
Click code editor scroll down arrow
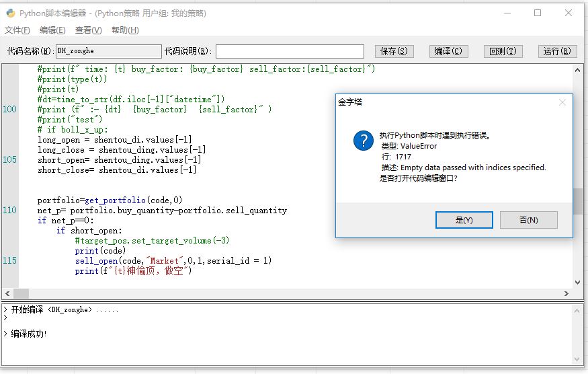[577, 283]
